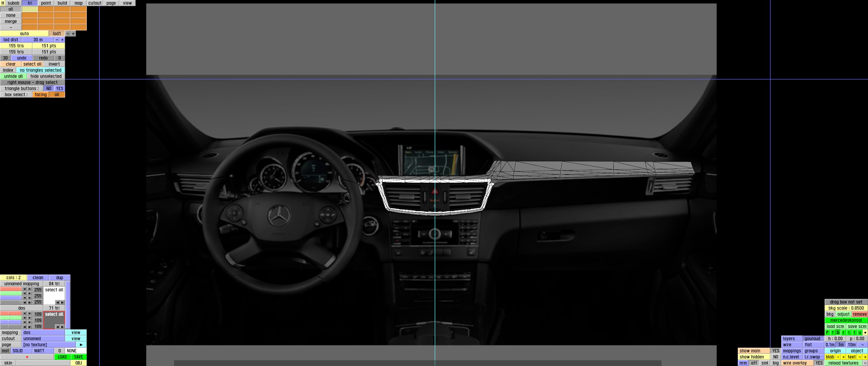Open the mapping dos name field
The width and height of the screenshot is (868, 366).
43,332
